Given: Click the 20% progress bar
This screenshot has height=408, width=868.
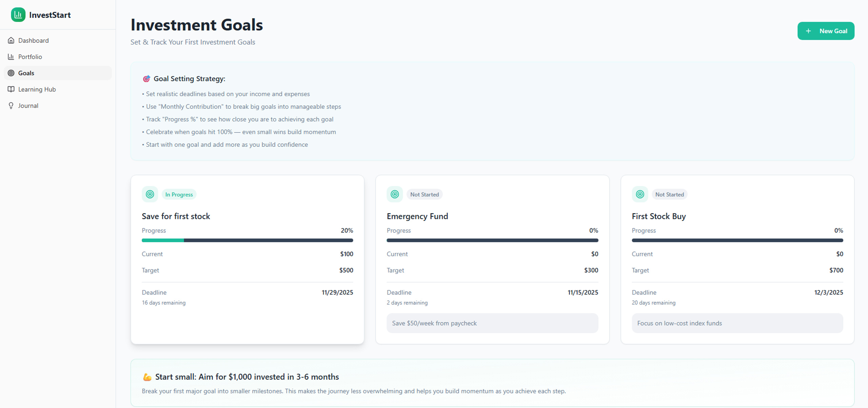Looking at the screenshot, I should (x=247, y=240).
